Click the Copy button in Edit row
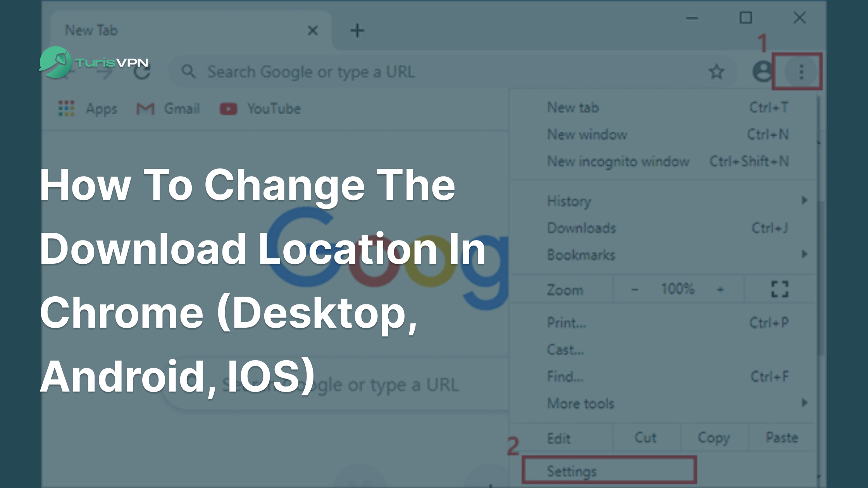 point(713,438)
